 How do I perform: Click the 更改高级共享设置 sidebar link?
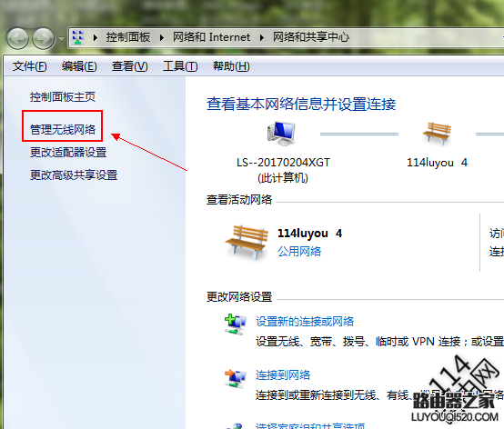click(74, 175)
